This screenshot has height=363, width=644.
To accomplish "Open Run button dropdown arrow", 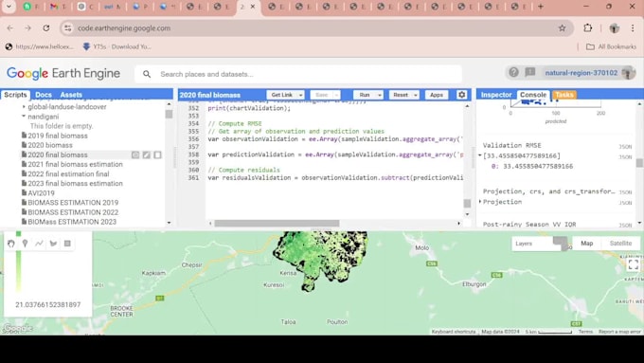I will pyautogui.click(x=380, y=95).
